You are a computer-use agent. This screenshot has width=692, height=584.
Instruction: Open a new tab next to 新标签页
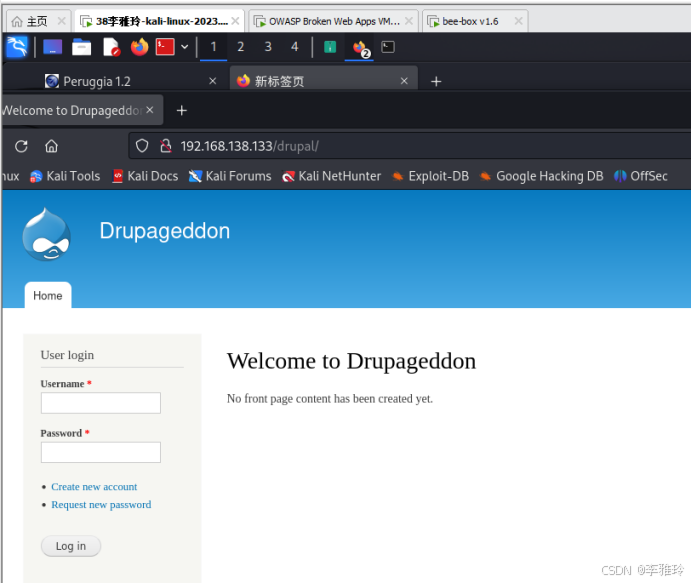coord(436,82)
